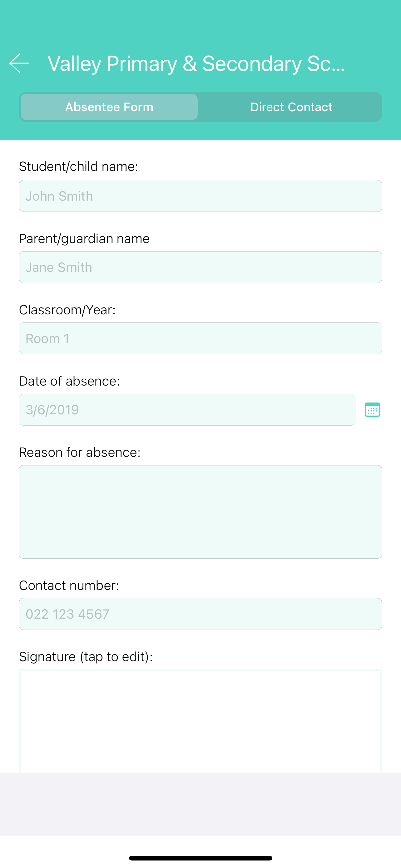Tap the Parent/guardian name label

tap(84, 239)
